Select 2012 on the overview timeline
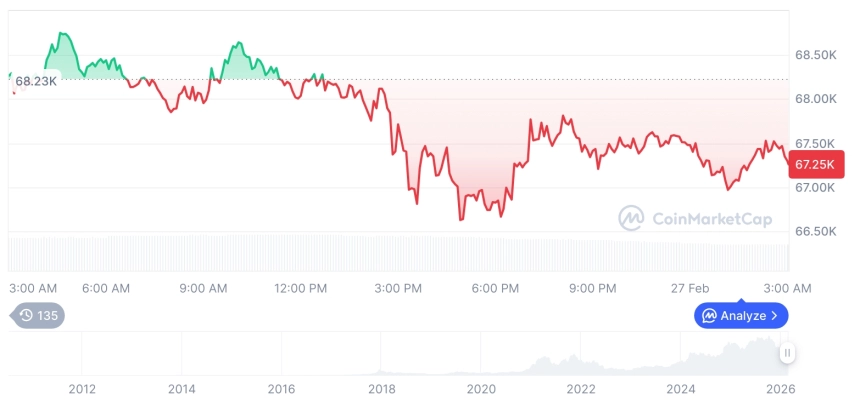Screen dimensions: 860x401 [82, 388]
